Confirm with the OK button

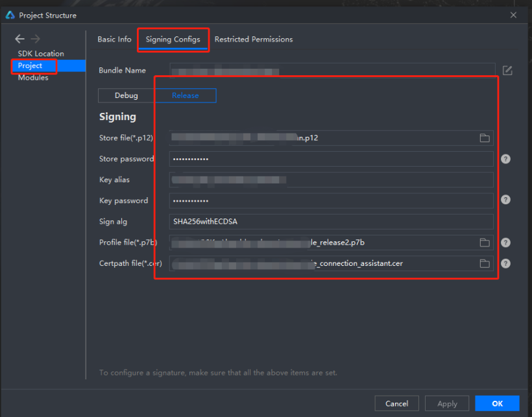(498, 403)
